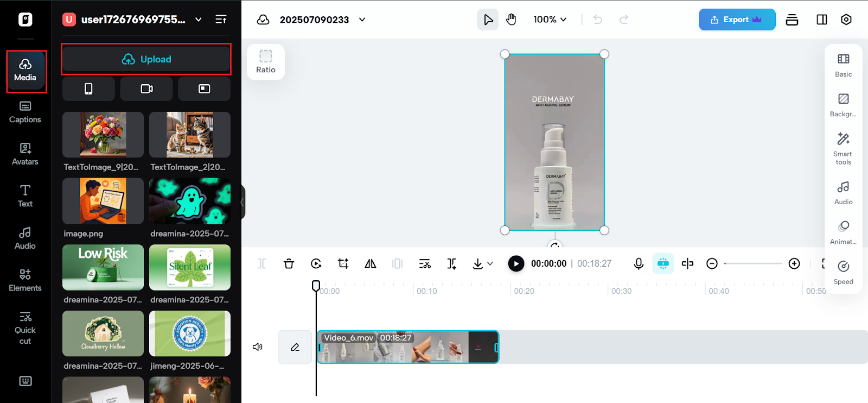Toggle the timeline snapping magnet button
868x403 pixels.
tap(663, 263)
